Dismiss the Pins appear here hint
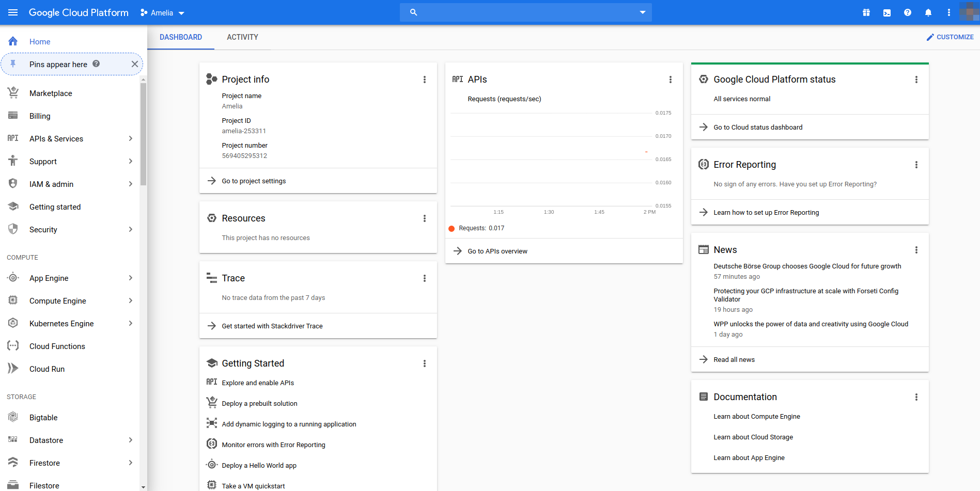Viewport: 980px width, 491px height. pyautogui.click(x=135, y=64)
